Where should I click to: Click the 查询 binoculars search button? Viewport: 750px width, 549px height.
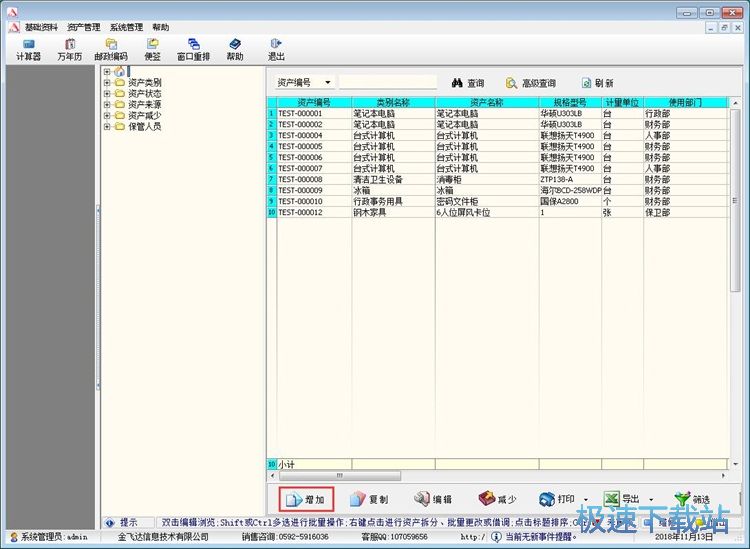[468, 83]
